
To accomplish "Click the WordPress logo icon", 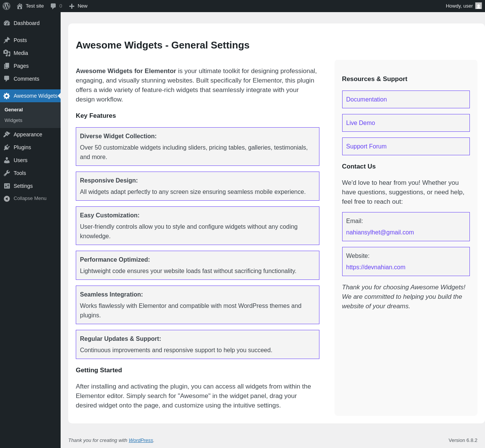I will click(6, 6).
